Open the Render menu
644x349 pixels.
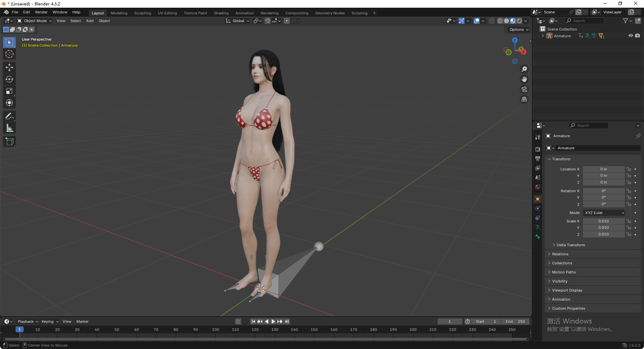(41, 12)
